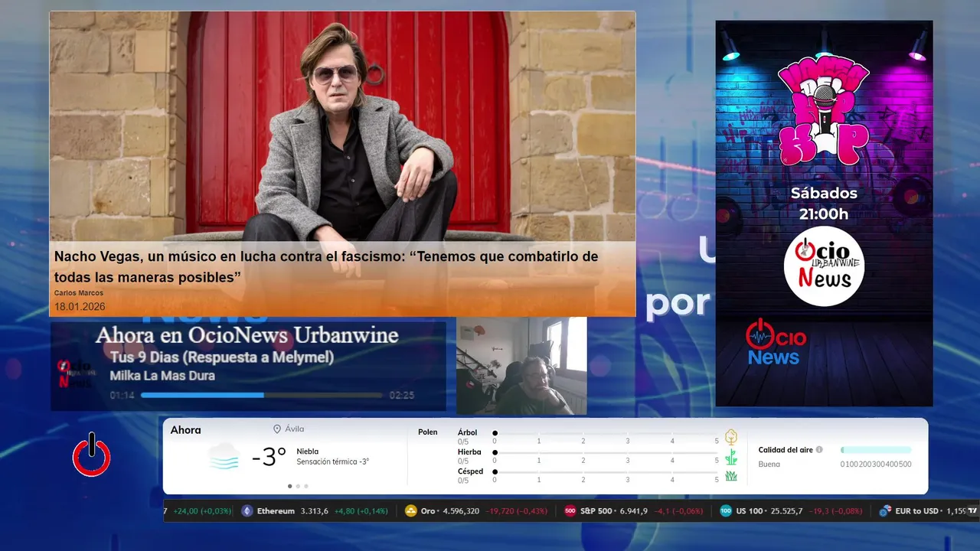980x551 pixels.
Task: Click the song playback progress bar
Action: tap(262, 395)
